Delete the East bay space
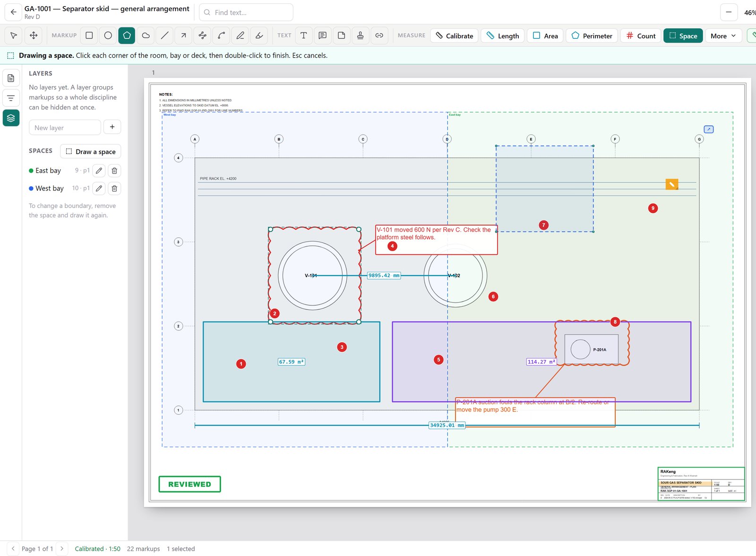The height and width of the screenshot is (556, 756). tap(114, 171)
